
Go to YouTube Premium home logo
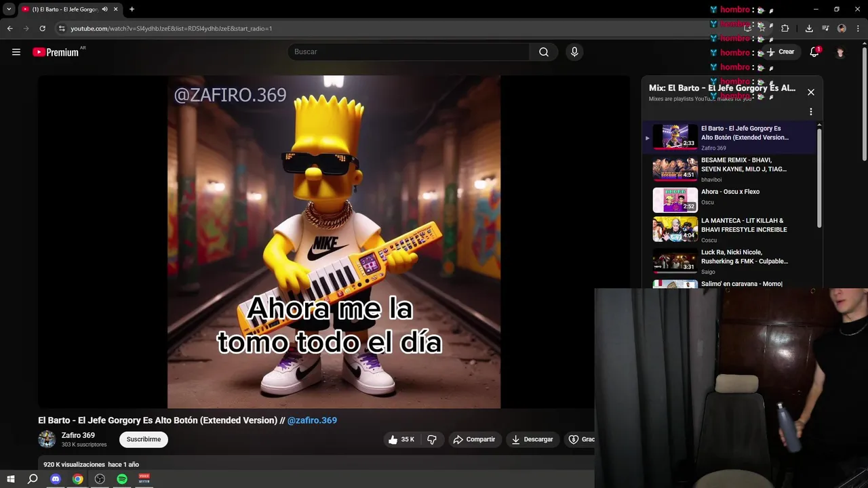click(56, 52)
